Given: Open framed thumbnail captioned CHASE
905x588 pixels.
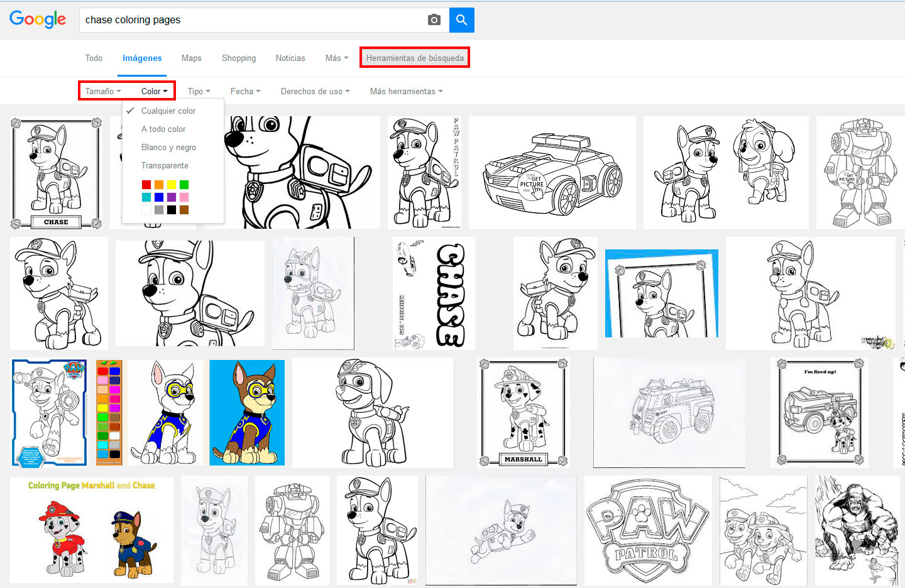Looking at the screenshot, I should [x=57, y=173].
